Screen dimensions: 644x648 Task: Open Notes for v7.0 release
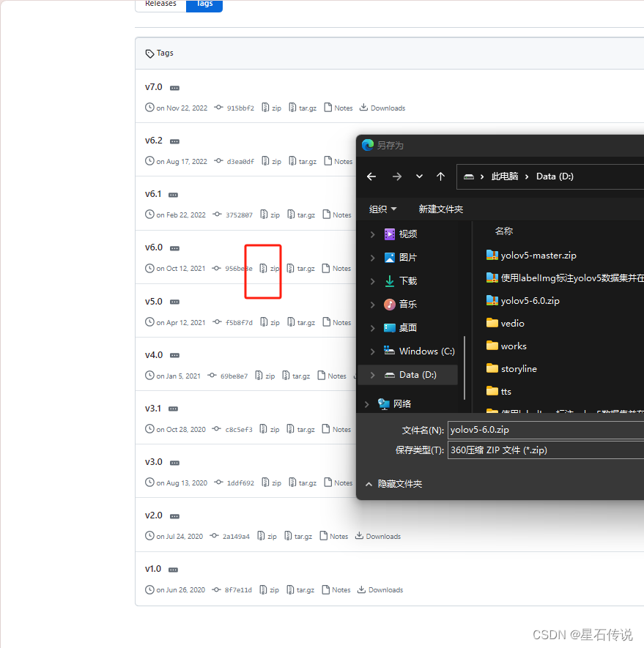338,108
